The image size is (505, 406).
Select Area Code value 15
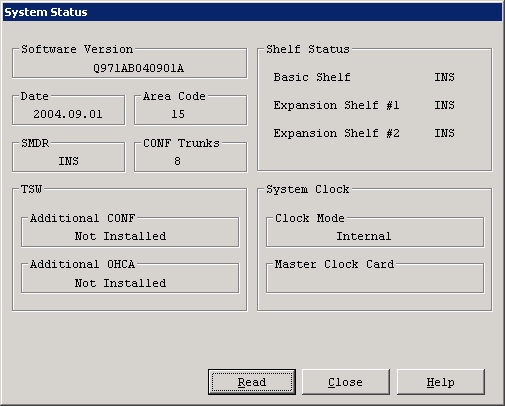point(178,114)
